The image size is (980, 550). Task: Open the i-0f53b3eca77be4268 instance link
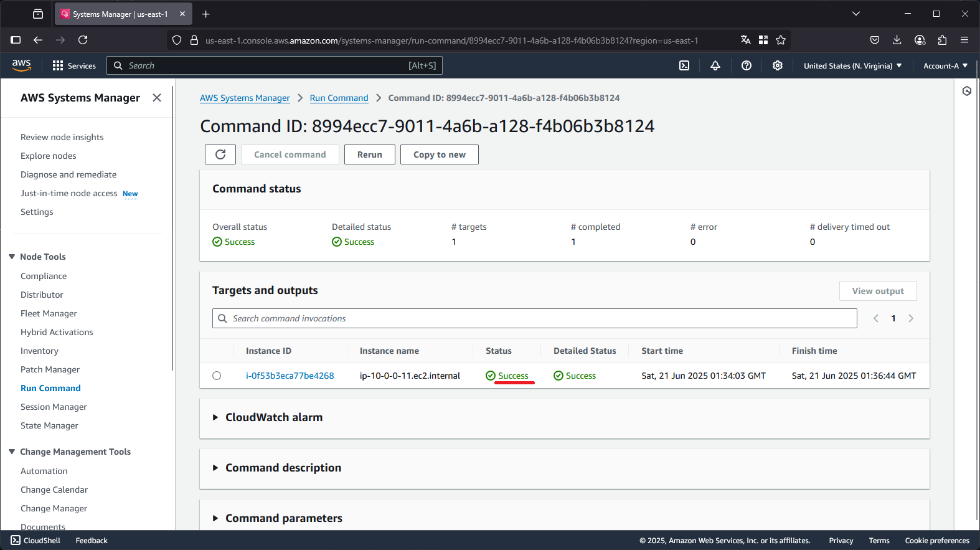pos(290,376)
